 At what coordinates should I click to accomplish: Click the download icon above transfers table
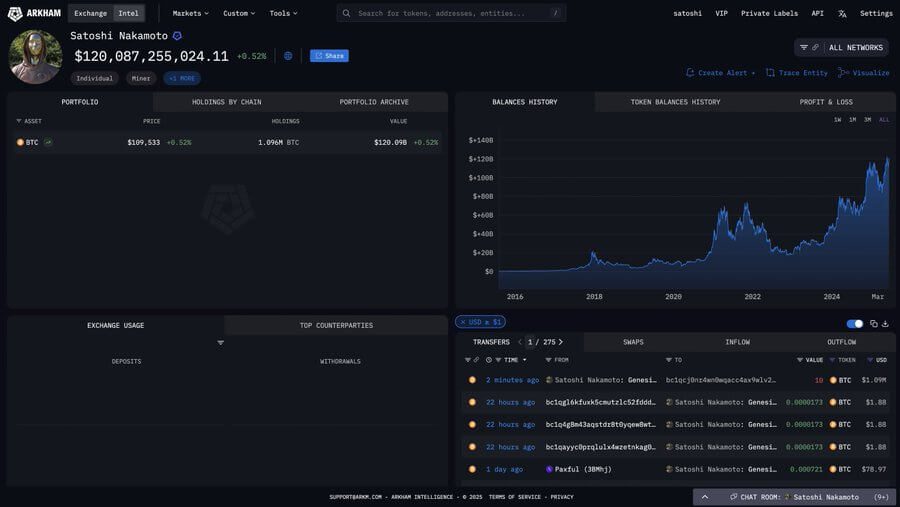(886, 324)
